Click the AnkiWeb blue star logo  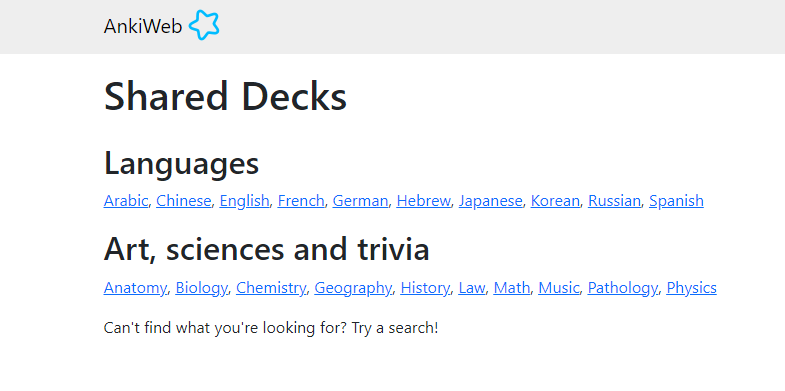point(204,25)
